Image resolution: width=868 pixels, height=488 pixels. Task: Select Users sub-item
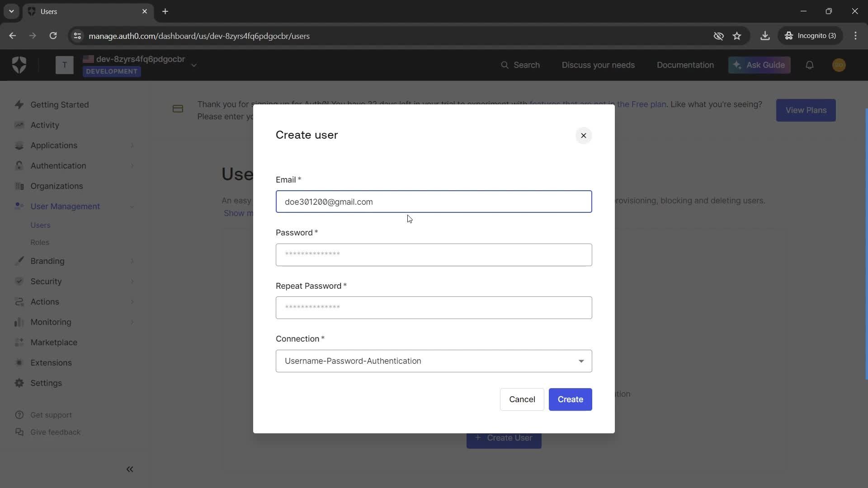point(40,225)
